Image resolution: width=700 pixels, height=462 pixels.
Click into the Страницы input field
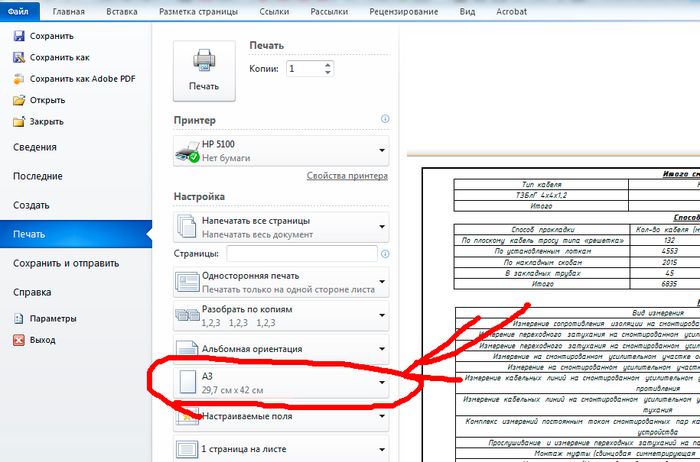point(308,255)
